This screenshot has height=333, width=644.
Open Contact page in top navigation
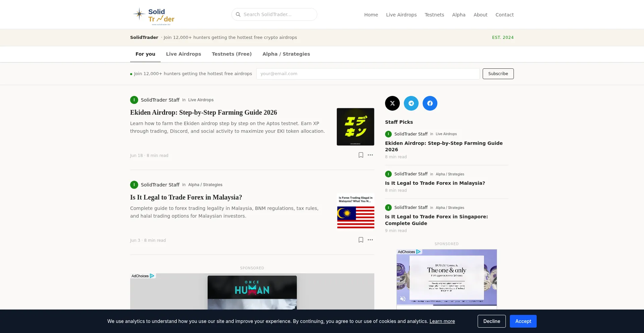[504, 15]
